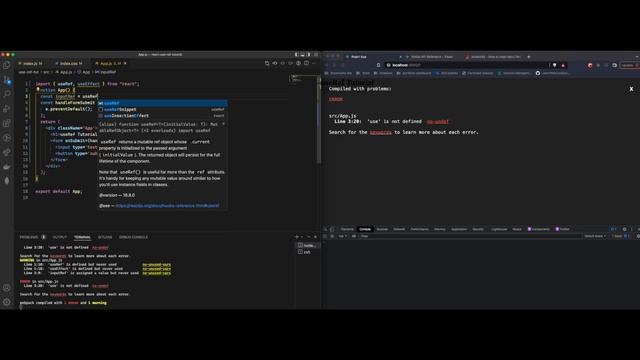
Task: Close the App.js editor tab
Action: point(125,63)
